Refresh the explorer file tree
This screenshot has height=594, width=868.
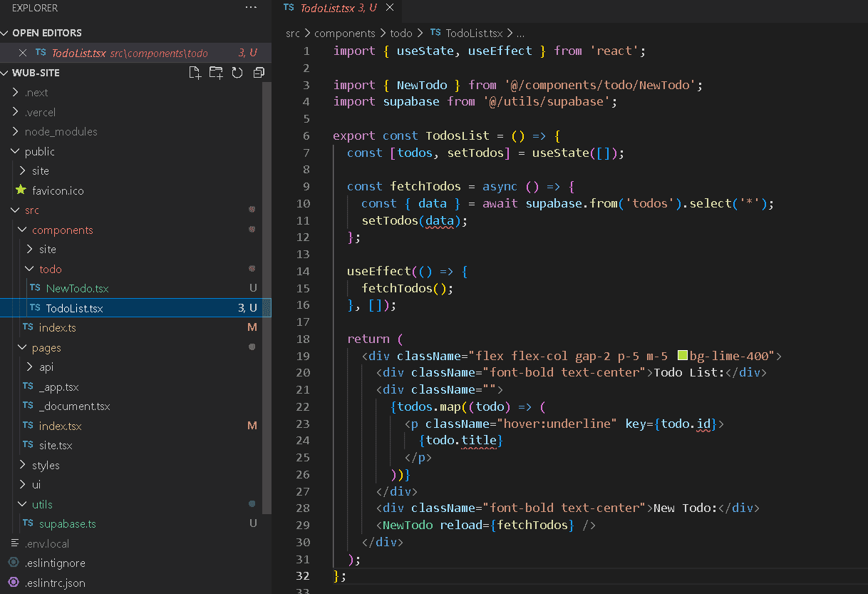point(237,73)
